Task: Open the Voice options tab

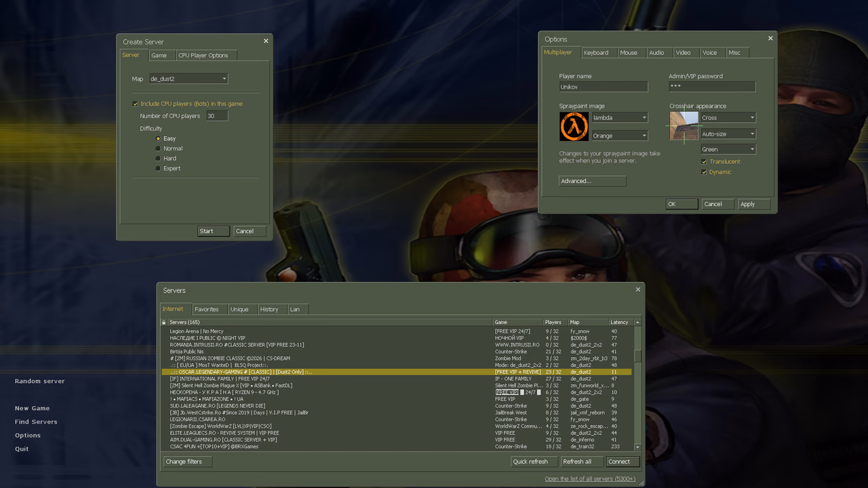Action: (711, 53)
